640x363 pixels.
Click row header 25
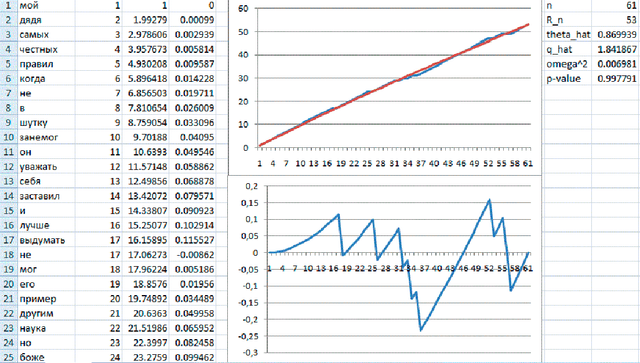click(9, 358)
